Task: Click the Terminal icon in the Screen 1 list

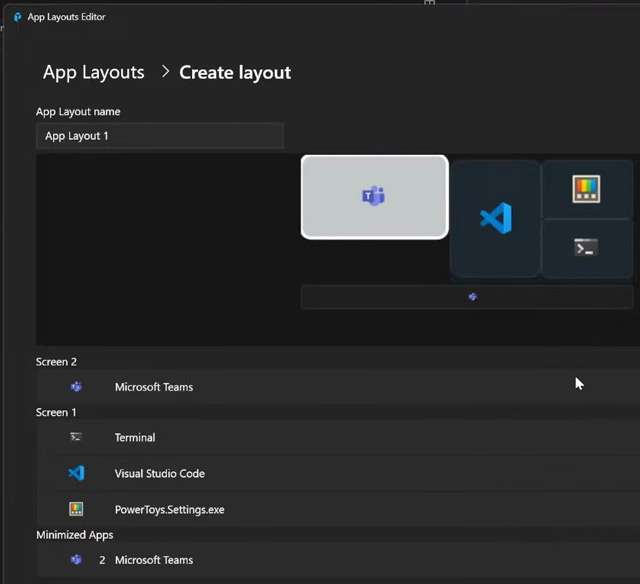Action: (76, 437)
